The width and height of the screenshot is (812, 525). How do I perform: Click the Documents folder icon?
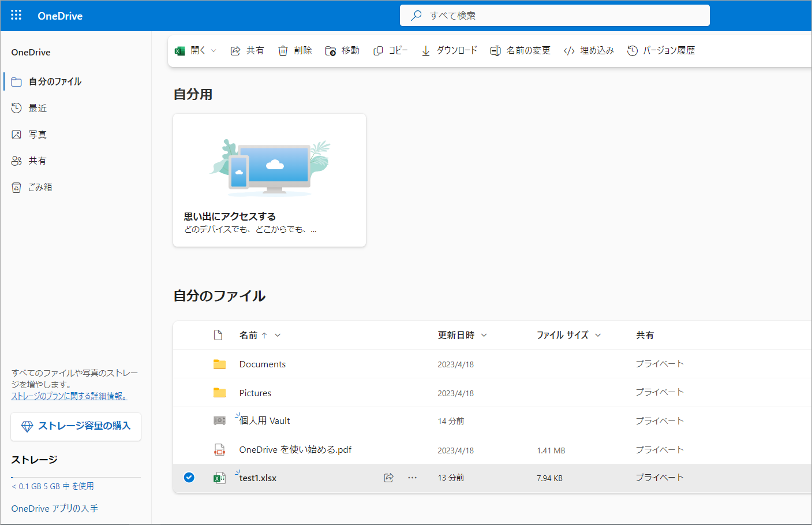click(x=219, y=364)
